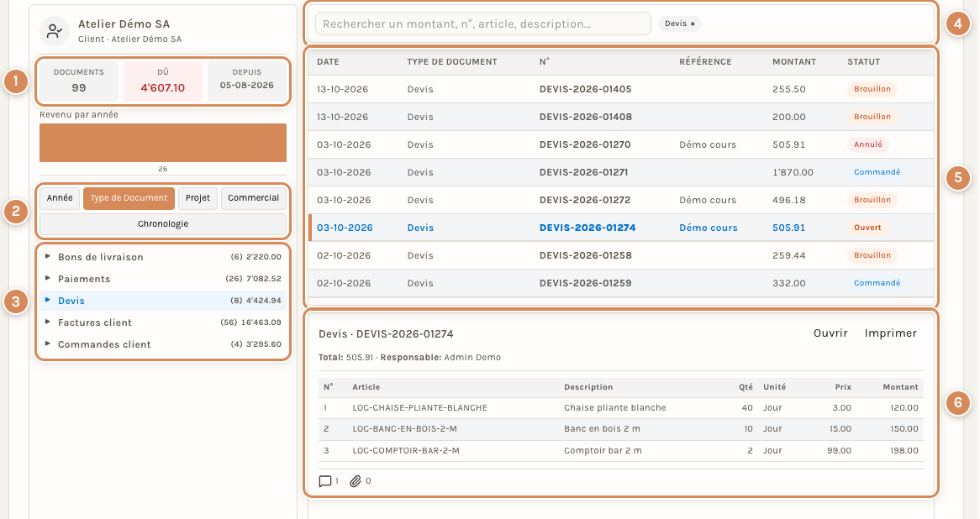Click the Annulé status badge
This screenshot has width=980, height=519.
coord(868,144)
